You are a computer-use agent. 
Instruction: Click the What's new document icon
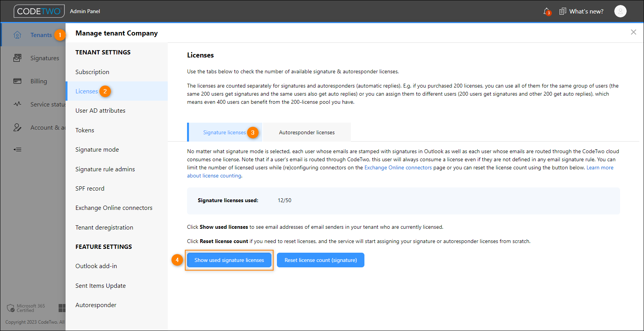[x=563, y=12]
